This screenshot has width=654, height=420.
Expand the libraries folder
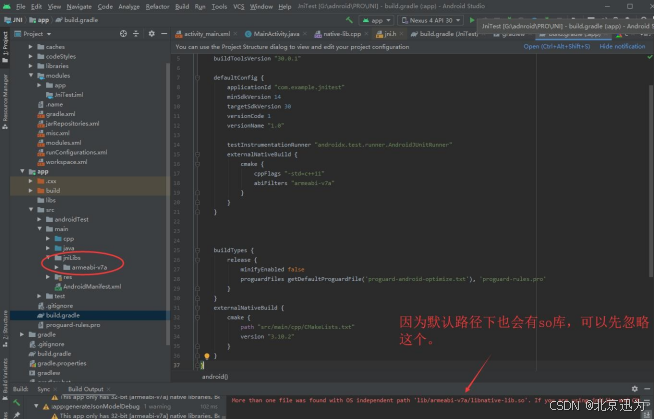coord(30,66)
